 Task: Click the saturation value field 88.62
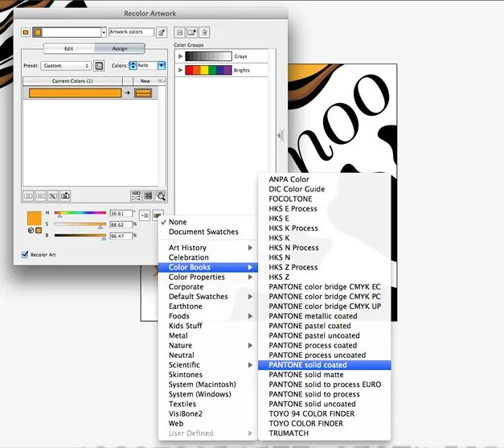[121, 224]
